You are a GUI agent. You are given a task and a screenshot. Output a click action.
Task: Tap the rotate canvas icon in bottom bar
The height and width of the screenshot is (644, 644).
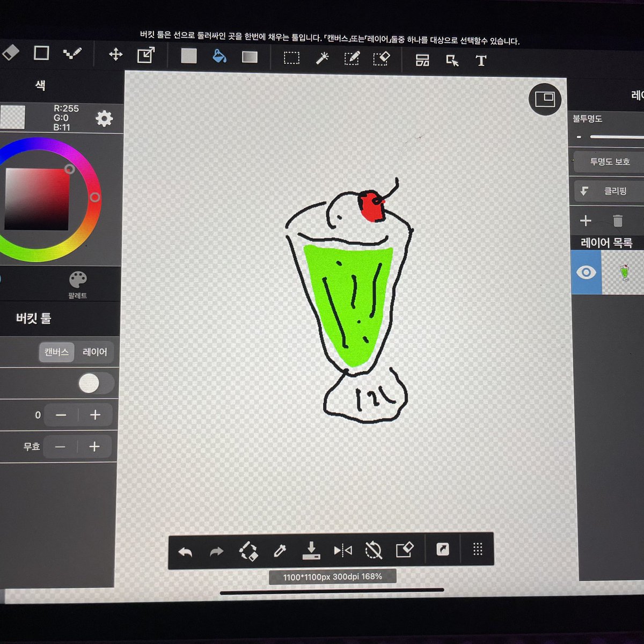248,551
